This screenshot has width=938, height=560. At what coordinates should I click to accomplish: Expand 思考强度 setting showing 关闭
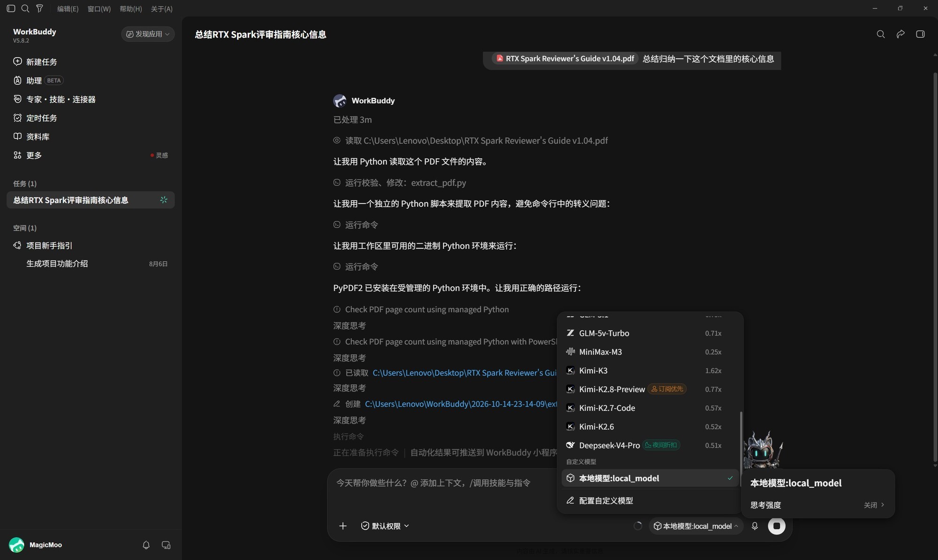[817, 505]
